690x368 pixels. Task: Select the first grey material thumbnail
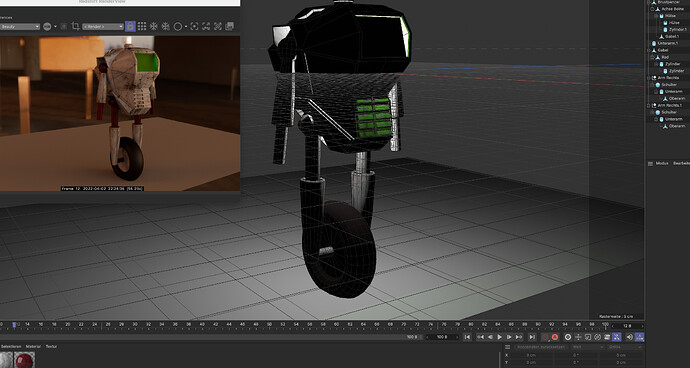[6, 360]
